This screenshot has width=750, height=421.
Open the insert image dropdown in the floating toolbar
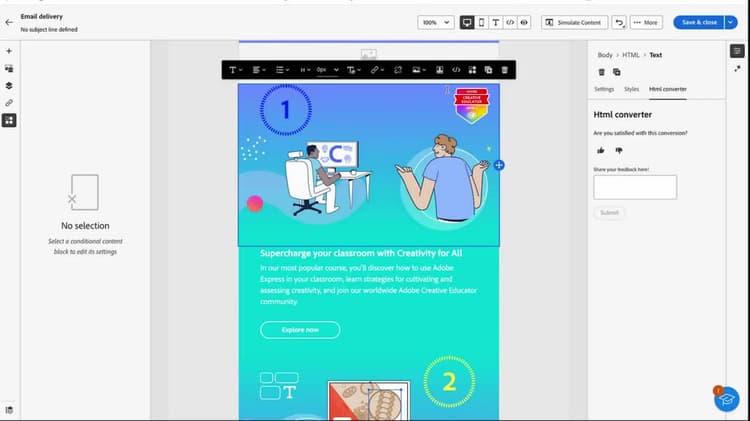[x=419, y=70]
